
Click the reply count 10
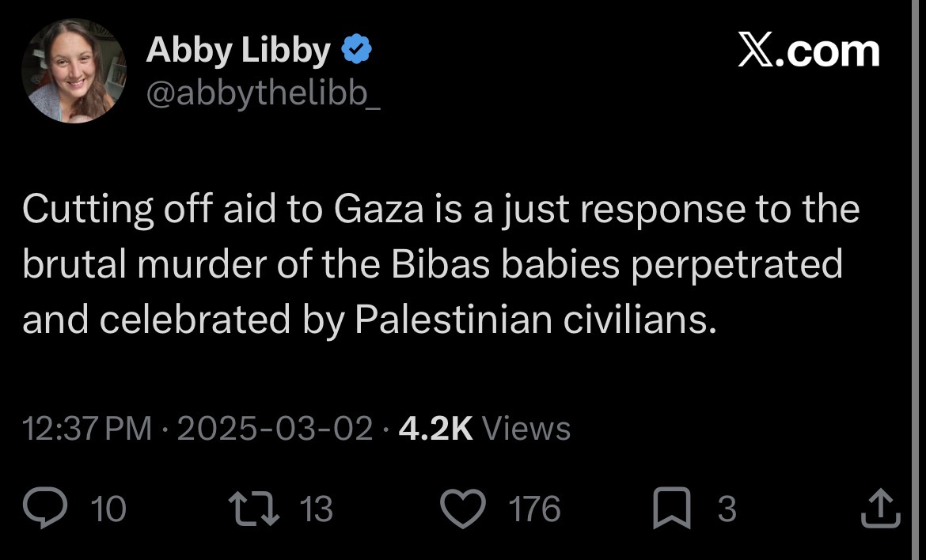pos(108,509)
